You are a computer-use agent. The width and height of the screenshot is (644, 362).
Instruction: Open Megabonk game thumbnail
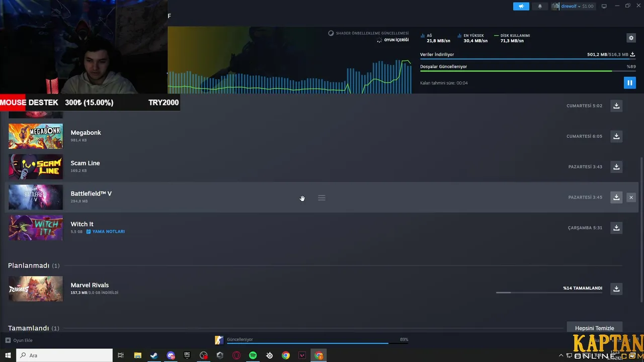click(x=36, y=136)
